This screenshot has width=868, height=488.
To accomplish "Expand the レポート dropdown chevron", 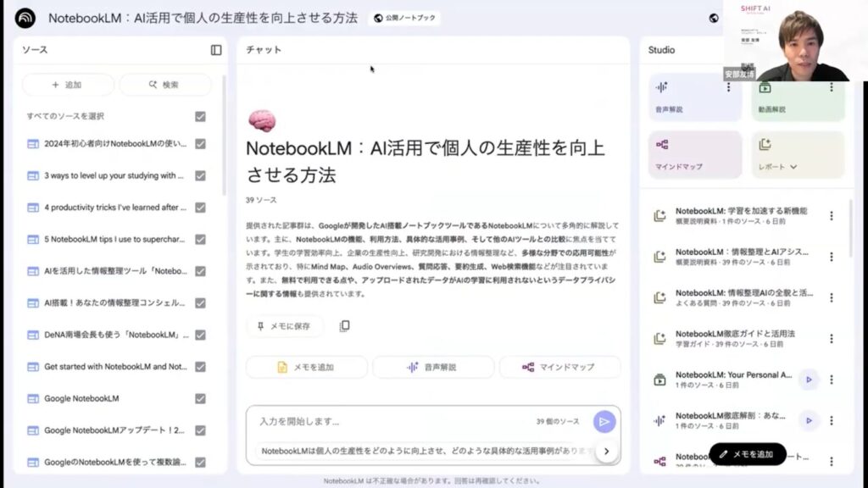I will click(793, 167).
